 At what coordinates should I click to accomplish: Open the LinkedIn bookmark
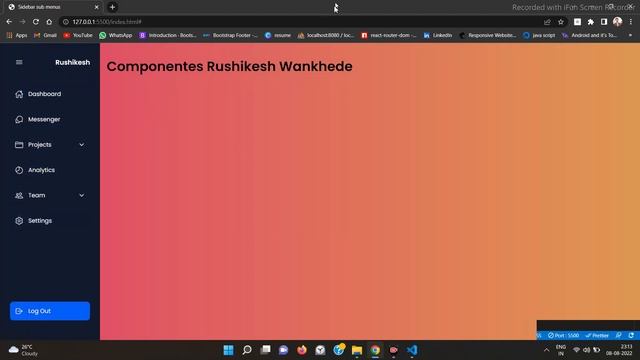[x=438, y=36]
